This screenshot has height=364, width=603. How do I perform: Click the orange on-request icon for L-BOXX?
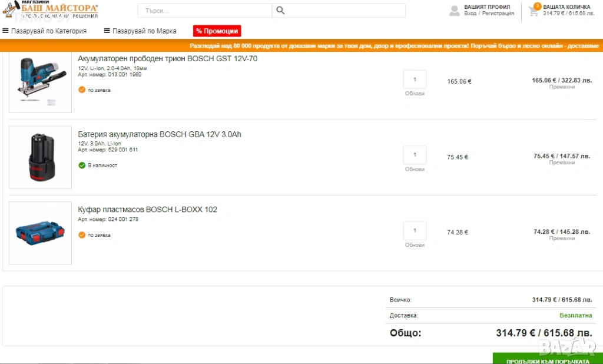[x=82, y=235]
